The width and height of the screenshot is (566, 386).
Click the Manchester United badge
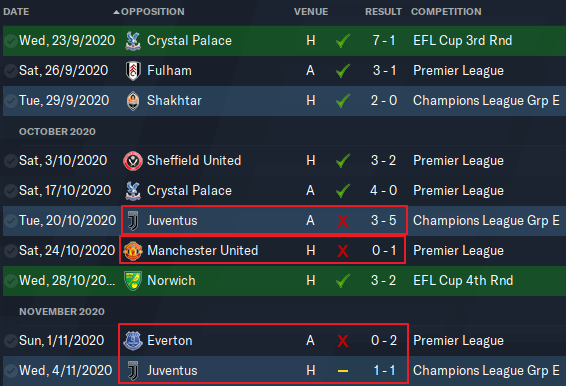(x=133, y=251)
